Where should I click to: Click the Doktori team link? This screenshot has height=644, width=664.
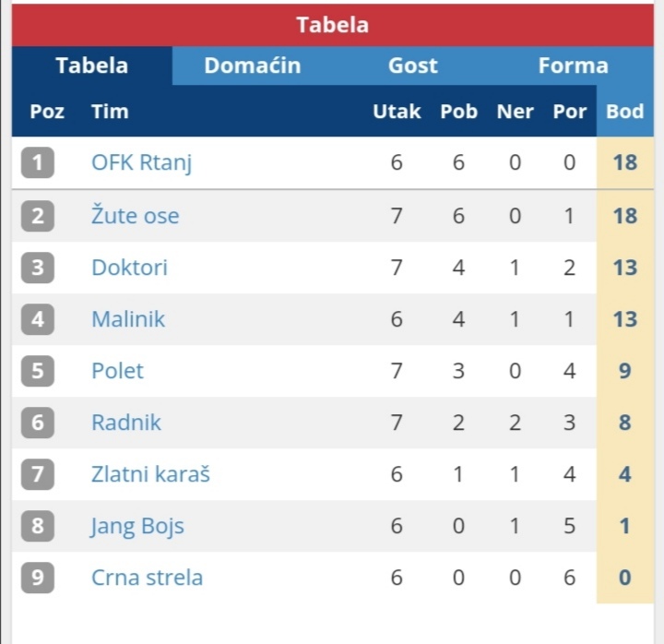point(129,268)
